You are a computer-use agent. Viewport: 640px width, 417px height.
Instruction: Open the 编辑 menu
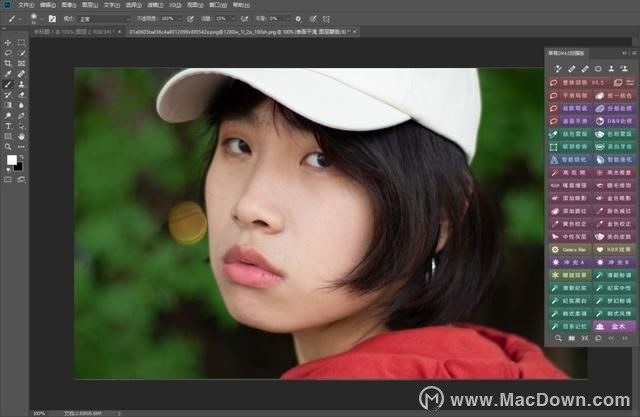[48, 5]
